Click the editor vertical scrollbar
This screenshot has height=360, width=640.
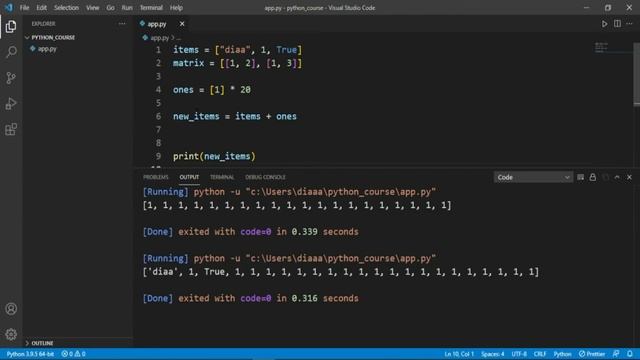[x=636, y=74]
